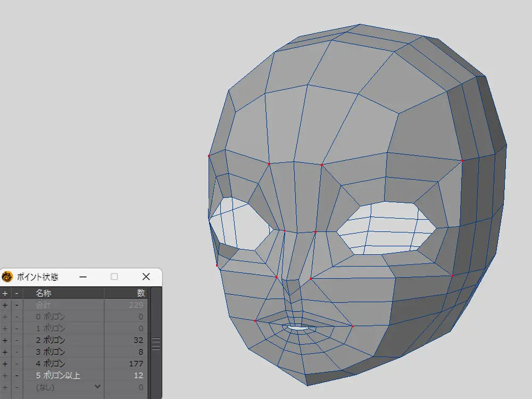Click the mouth opening on the head mesh
Viewport: 532px width, 399px height.
pyautogui.click(x=299, y=329)
